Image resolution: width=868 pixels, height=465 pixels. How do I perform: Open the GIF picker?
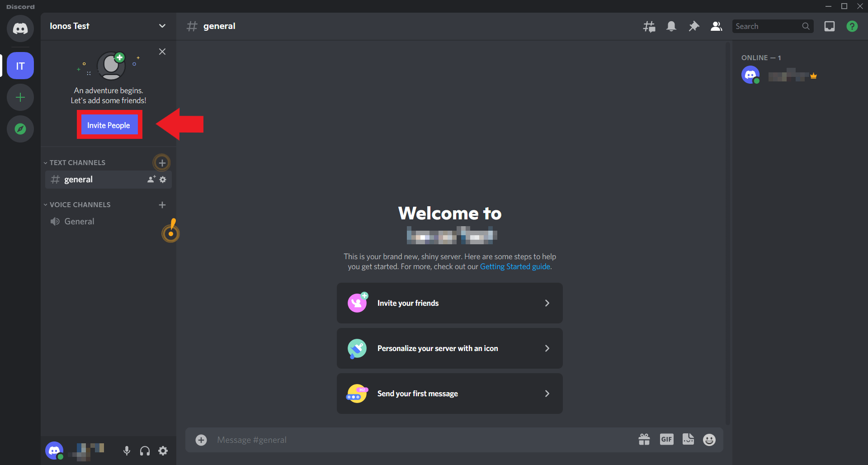pos(666,439)
